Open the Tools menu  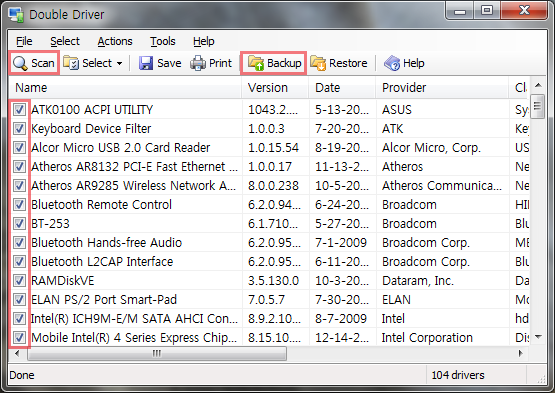(162, 41)
